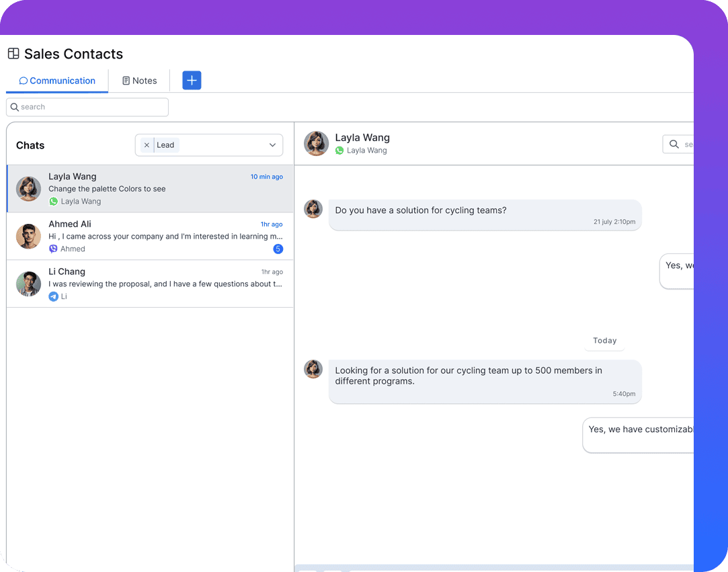Click the '21 july 2:10pm' timestamp
The image size is (728, 572).
614,222
